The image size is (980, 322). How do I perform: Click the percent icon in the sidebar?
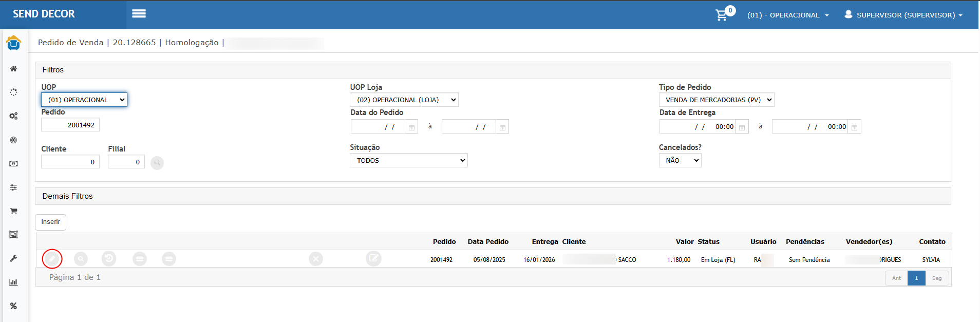pos(14,306)
